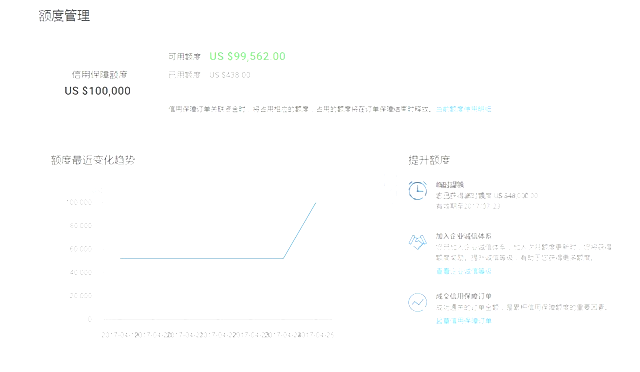Viewport: 640px width, 372px height.
Task: Click the 加入企业诚信体系 item title
Action: pos(464,236)
